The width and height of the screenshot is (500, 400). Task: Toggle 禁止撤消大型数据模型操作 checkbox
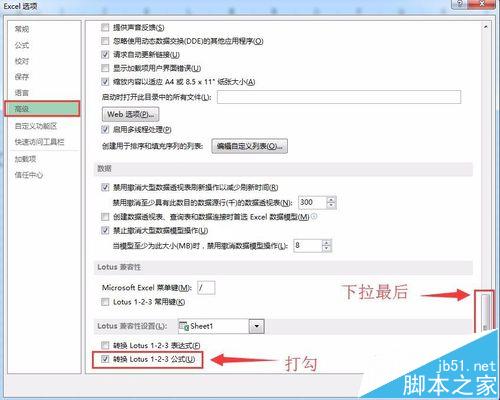pyautogui.click(x=105, y=230)
